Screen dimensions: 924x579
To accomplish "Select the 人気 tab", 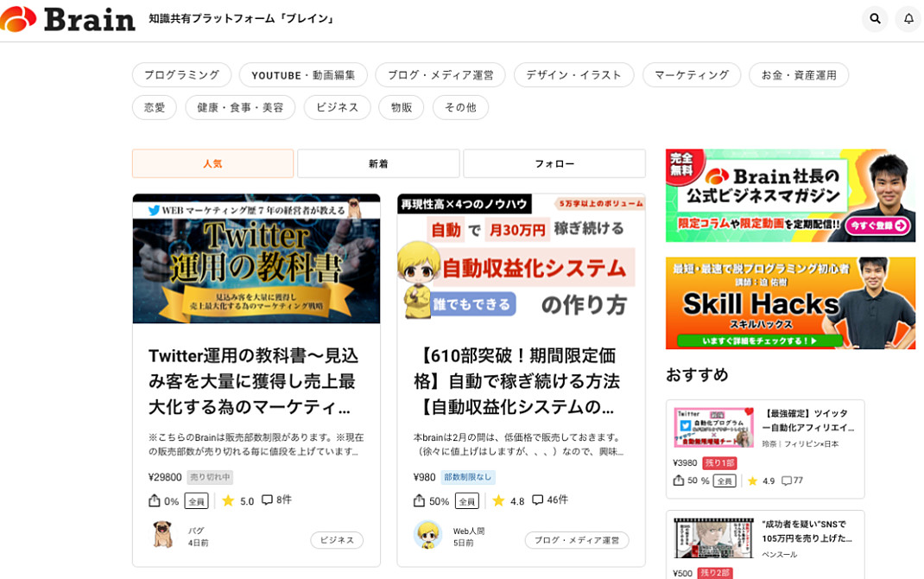I will (212, 163).
